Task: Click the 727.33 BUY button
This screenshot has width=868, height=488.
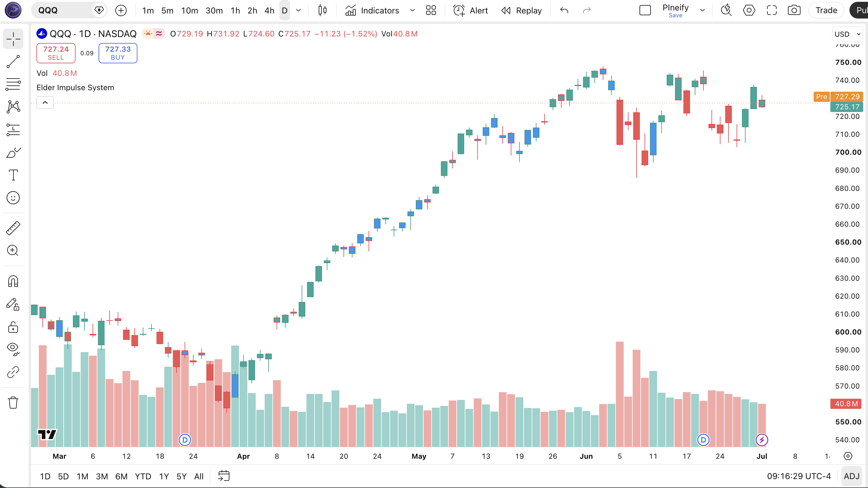Action: coord(118,53)
